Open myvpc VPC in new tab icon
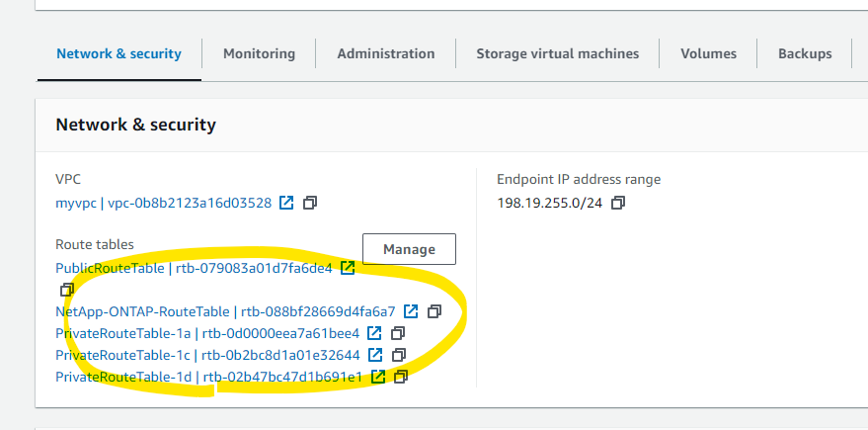This screenshot has height=430, width=868. [x=286, y=203]
